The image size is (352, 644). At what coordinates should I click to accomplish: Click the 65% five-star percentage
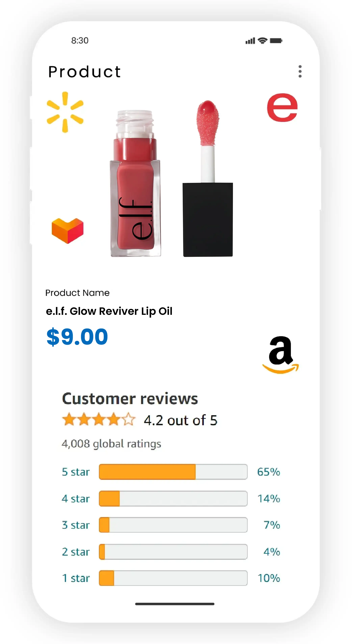pos(269,472)
